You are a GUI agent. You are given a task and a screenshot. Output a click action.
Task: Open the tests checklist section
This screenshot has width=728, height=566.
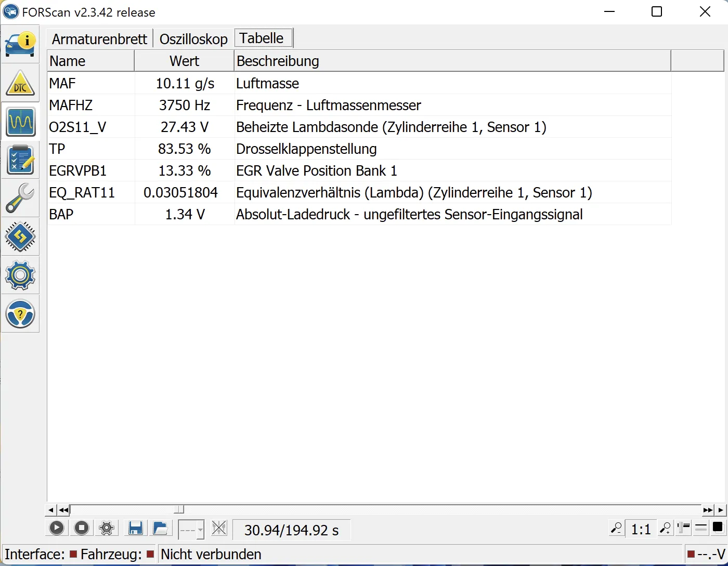pos(20,160)
